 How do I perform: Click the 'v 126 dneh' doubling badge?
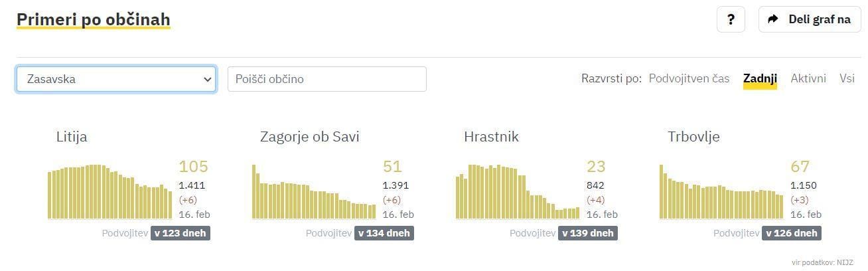tap(792, 233)
